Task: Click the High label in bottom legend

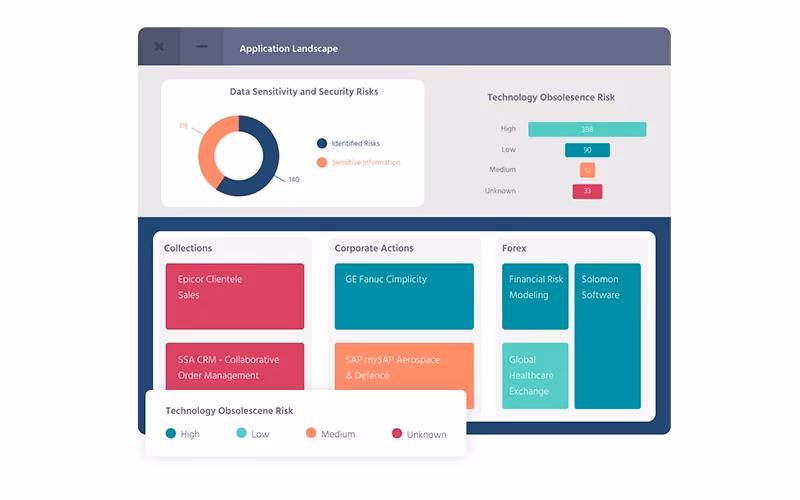Action: click(190, 434)
